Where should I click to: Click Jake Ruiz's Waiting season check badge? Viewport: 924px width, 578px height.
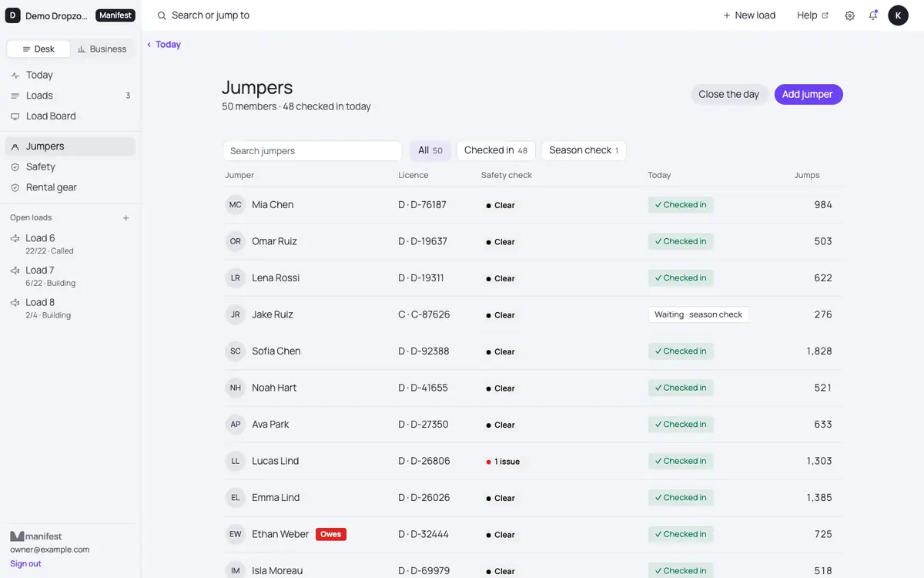[698, 314]
